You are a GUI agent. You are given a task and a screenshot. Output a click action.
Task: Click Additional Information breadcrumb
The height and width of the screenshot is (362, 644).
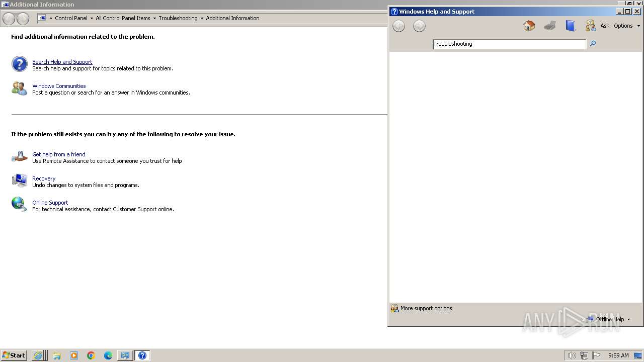coord(232,18)
